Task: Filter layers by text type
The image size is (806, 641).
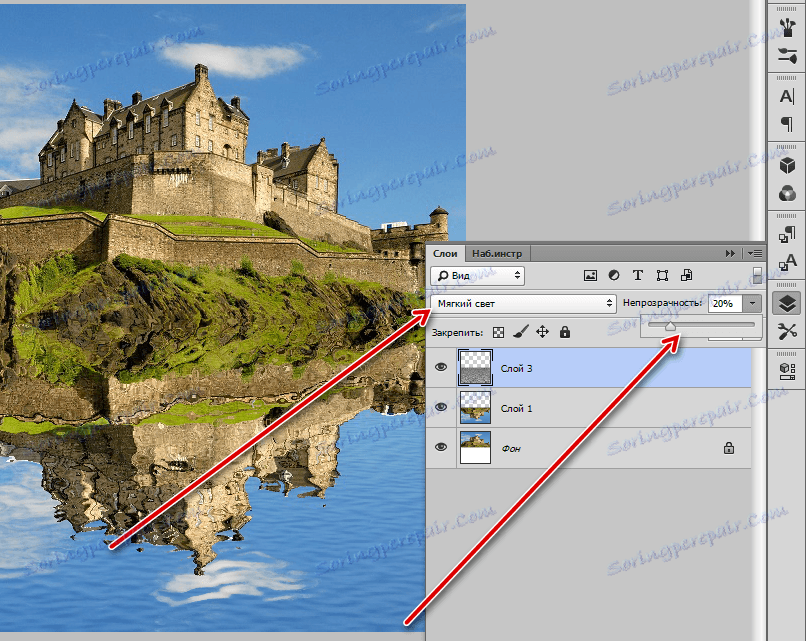Action: pos(638,276)
